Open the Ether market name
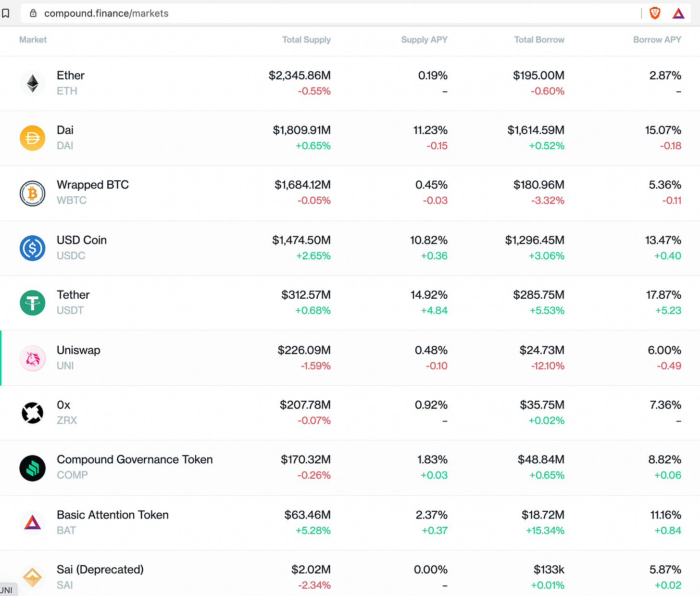 (71, 76)
